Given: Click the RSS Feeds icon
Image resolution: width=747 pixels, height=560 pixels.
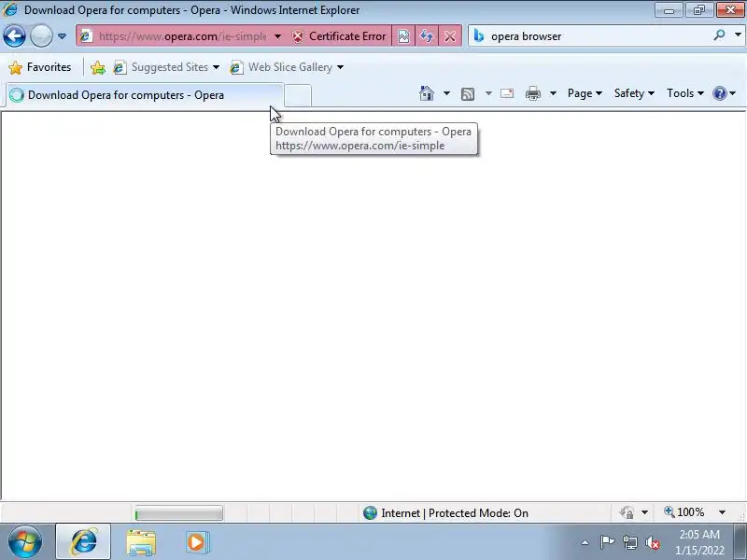Looking at the screenshot, I should 468,94.
